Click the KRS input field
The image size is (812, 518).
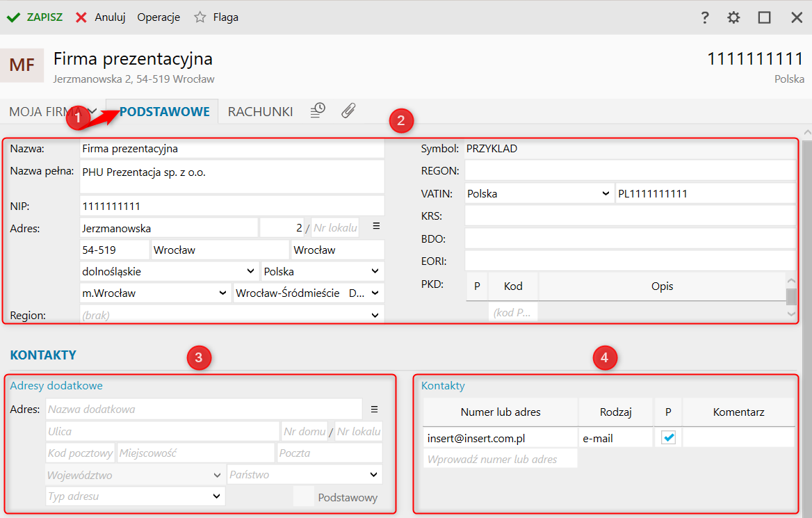(630, 216)
